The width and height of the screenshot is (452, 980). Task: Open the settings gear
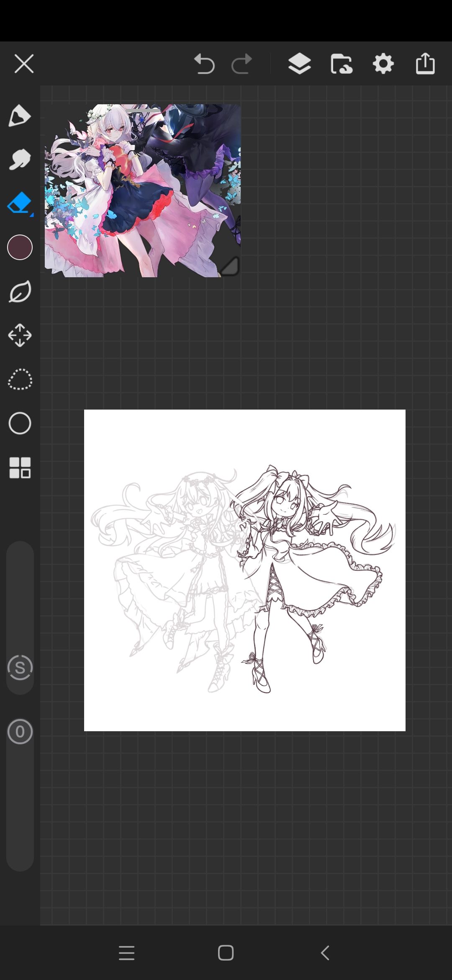coord(383,64)
